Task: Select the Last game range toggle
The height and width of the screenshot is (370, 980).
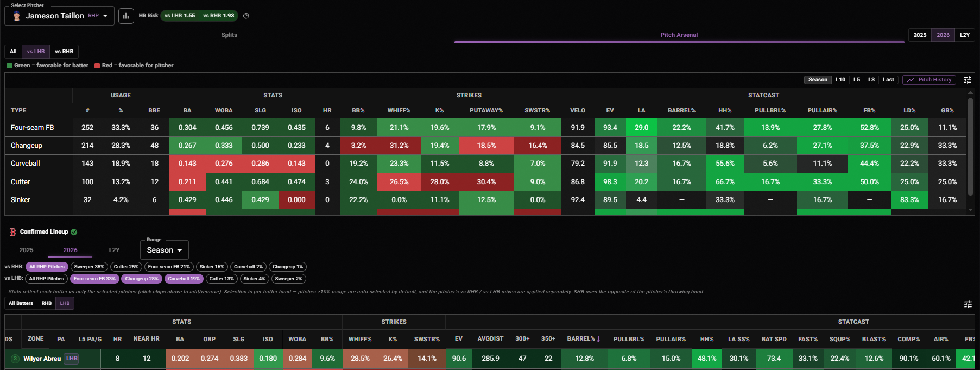Action: [x=888, y=80]
